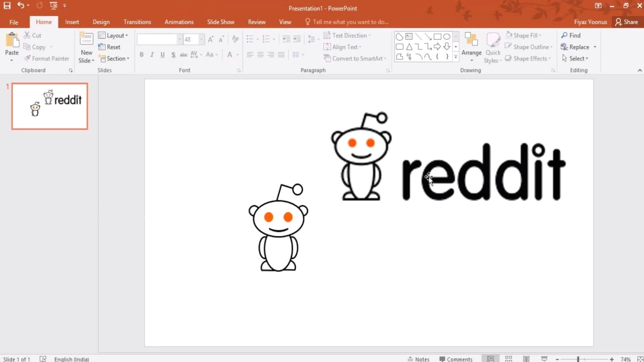Click the New Slide icon
This screenshot has height=362, width=644.
click(87, 40)
